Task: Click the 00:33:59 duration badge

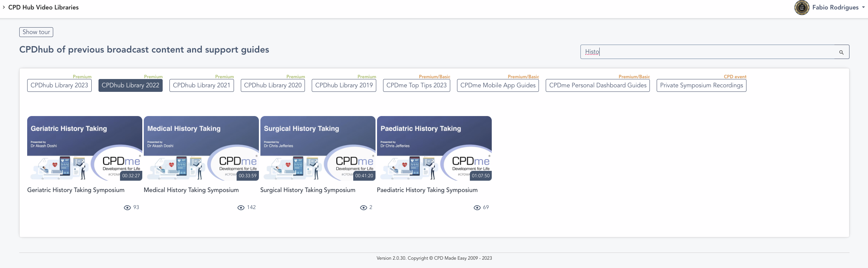Action: (x=248, y=176)
